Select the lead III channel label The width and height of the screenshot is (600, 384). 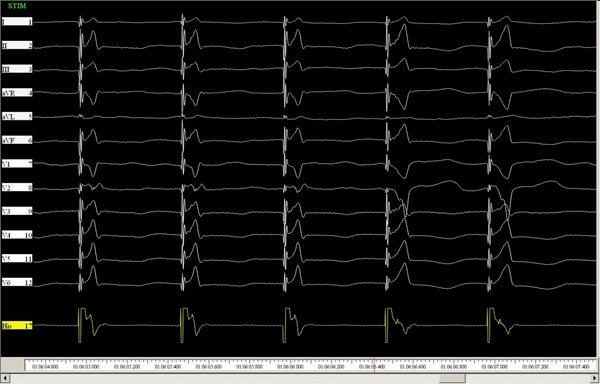[17, 69]
